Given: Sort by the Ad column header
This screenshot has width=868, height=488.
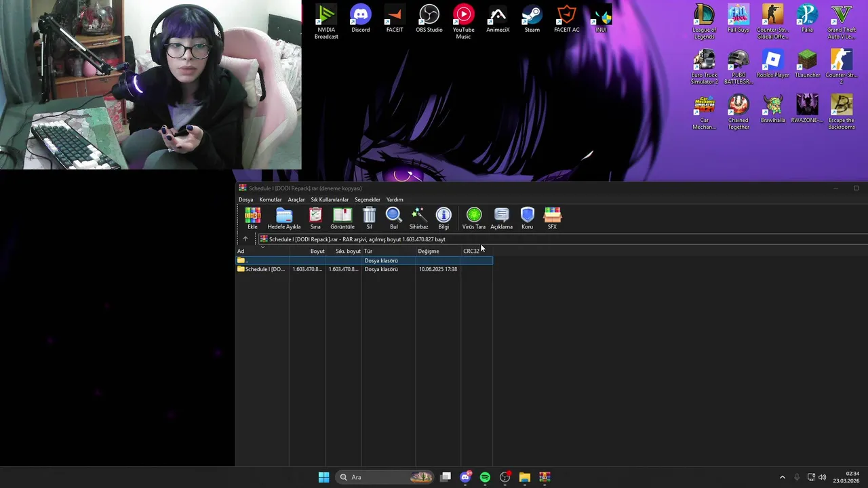Looking at the screenshot, I should click(x=262, y=251).
